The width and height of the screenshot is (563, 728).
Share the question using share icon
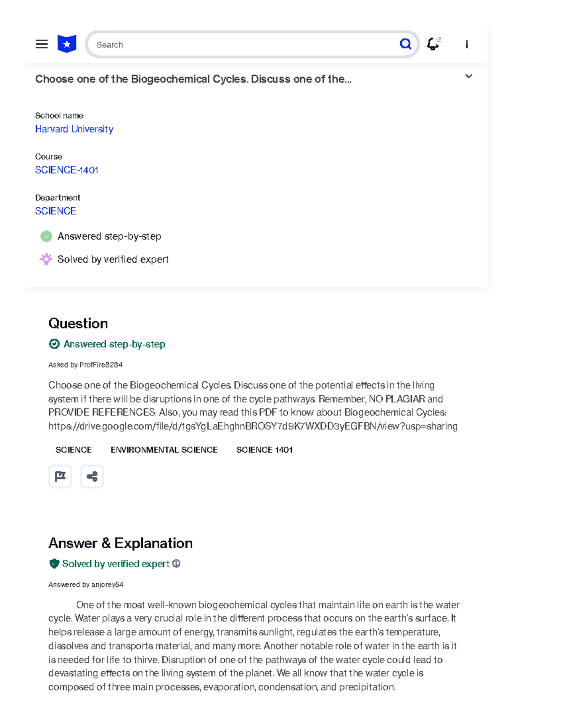click(92, 476)
